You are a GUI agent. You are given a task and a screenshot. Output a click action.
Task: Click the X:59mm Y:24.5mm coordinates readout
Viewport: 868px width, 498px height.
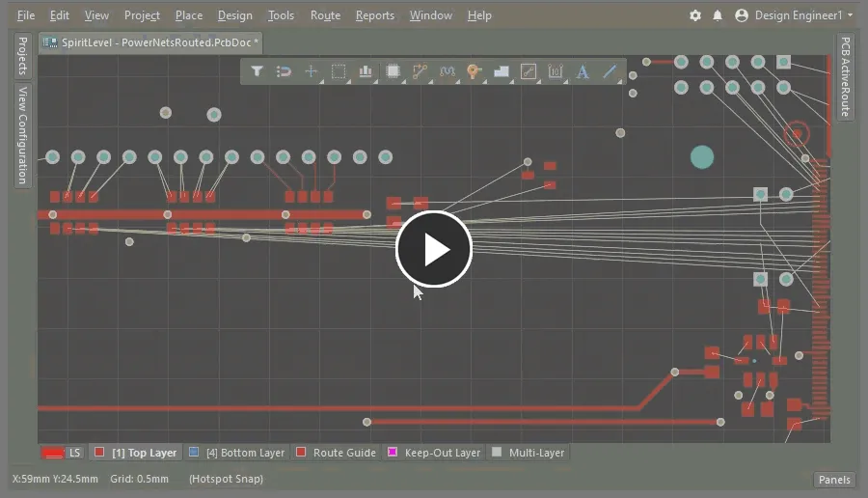[x=55, y=479]
